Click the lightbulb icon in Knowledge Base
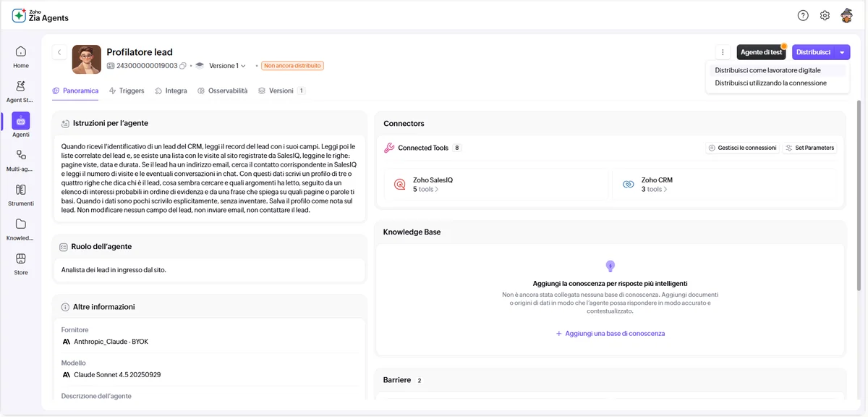The width and height of the screenshot is (868, 417). coord(610,266)
